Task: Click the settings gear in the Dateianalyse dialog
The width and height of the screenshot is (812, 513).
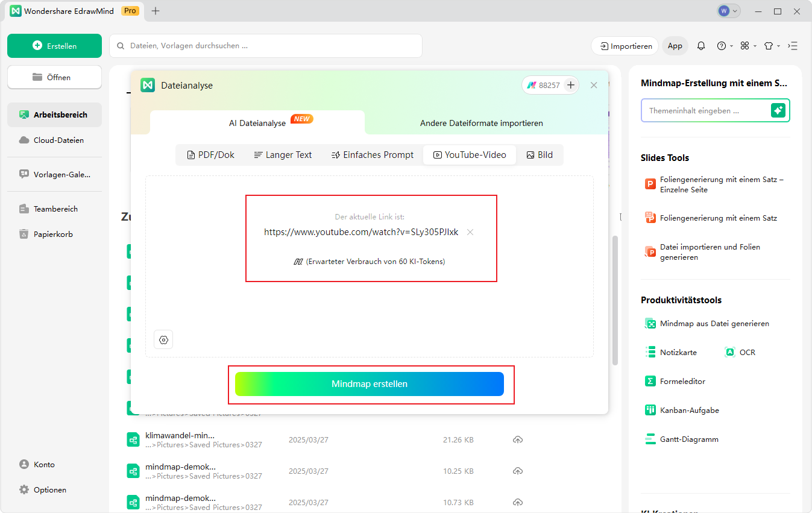Action: [163, 340]
